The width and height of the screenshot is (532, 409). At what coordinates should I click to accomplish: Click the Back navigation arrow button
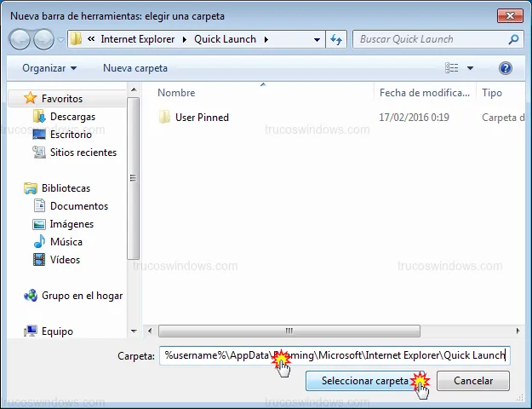[x=20, y=39]
